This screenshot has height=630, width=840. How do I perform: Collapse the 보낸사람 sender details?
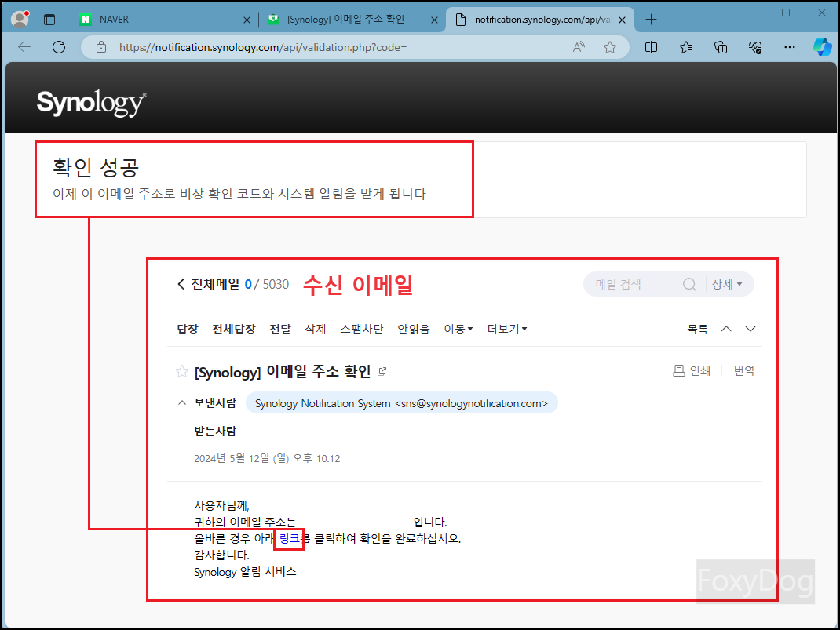click(x=182, y=402)
